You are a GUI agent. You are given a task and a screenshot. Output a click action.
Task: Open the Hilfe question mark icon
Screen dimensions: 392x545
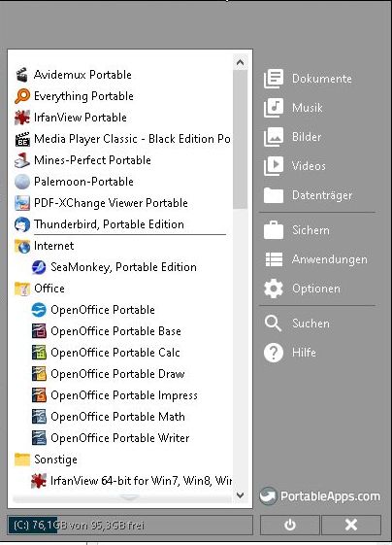[274, 353]
